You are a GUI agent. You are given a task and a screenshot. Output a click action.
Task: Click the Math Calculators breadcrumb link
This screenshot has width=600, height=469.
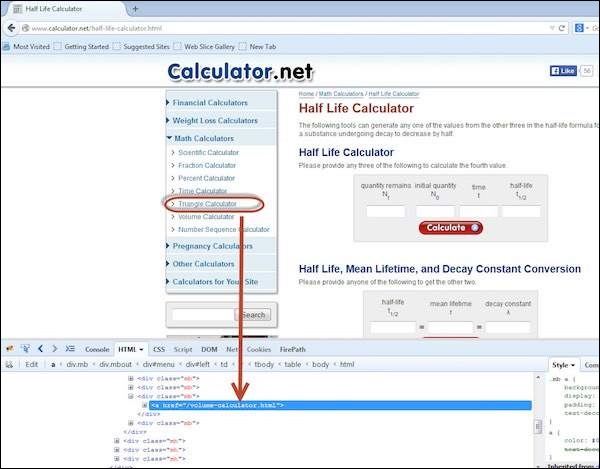341,94
